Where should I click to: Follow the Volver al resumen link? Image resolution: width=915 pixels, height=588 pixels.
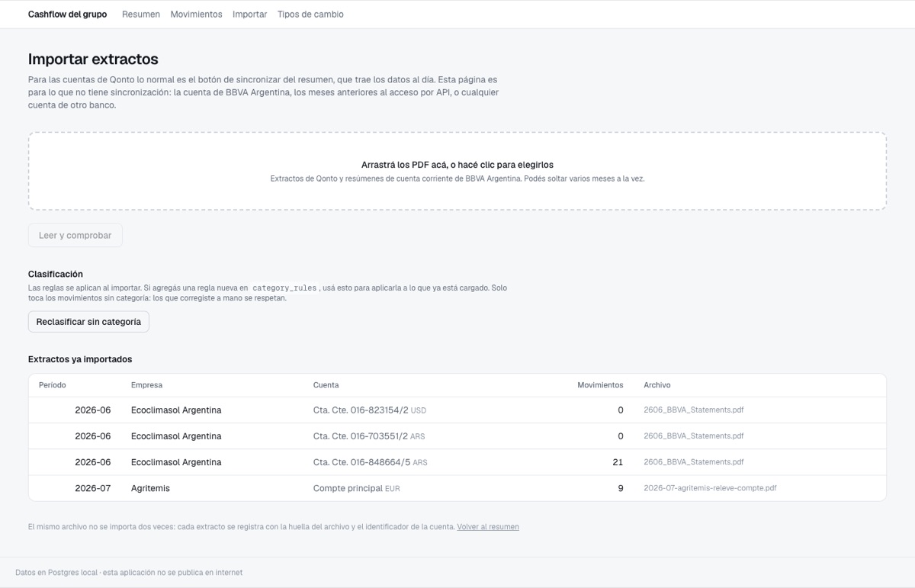[488, 527]
